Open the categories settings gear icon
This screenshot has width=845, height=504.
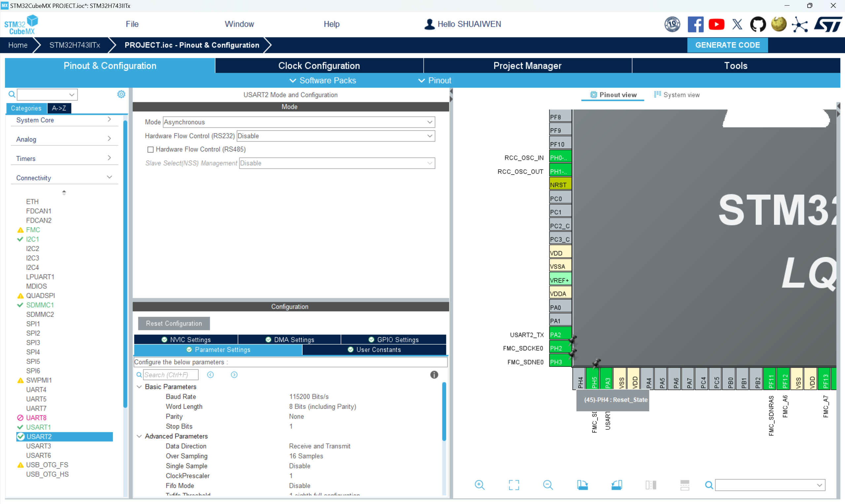[x=121, y=94]
